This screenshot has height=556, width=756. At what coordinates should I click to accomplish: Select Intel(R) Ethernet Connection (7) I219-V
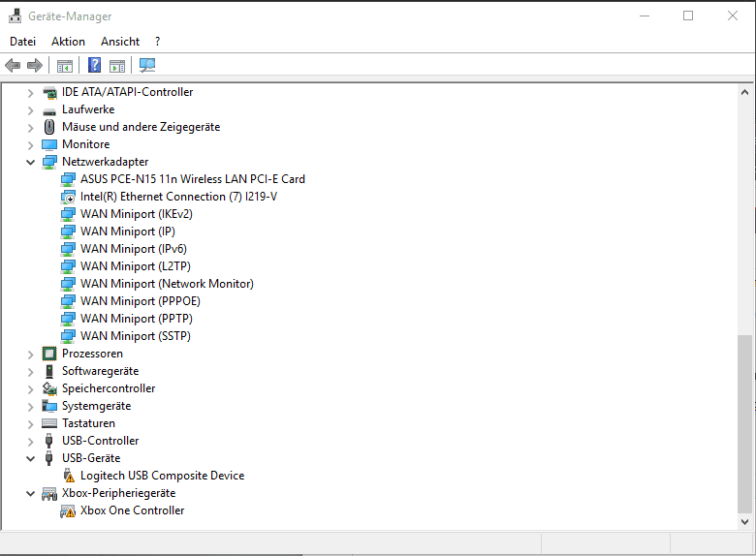click(x=178, y=196)
